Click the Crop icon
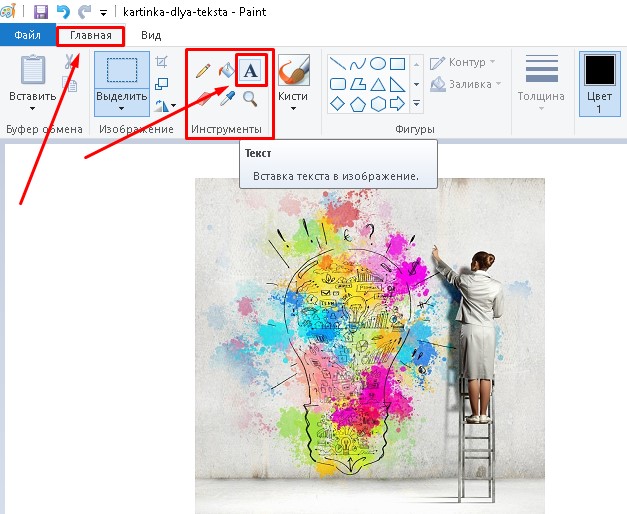This screenshot has height=514, width=627. [x=162, y=62]
